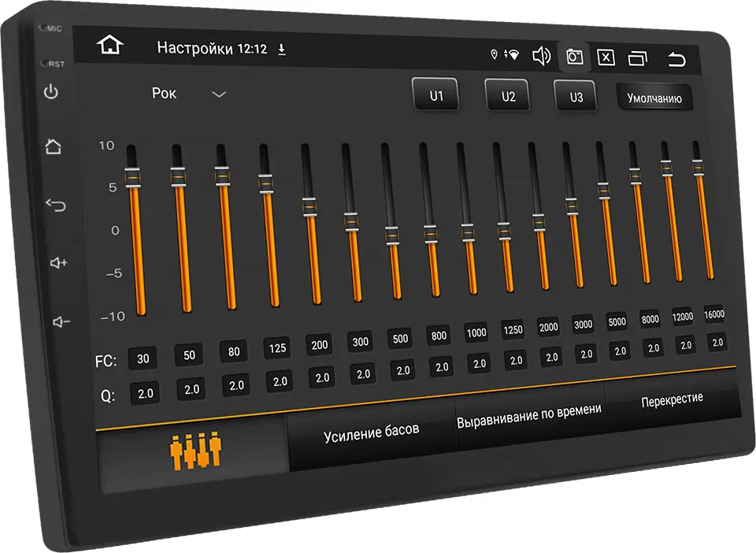Tap the Wi-Fi status icon
This screenshot has width=756, height=553.
click(x=513, y=54)
